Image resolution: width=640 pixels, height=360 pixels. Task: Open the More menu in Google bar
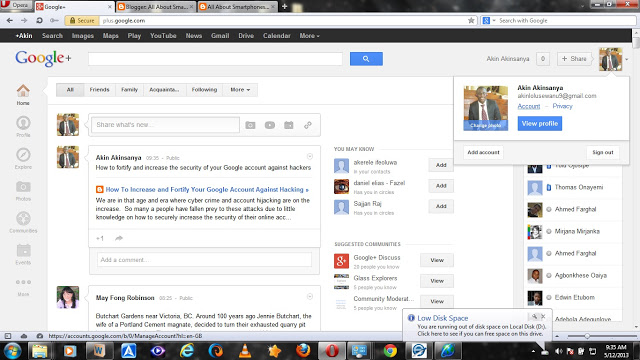309,36
